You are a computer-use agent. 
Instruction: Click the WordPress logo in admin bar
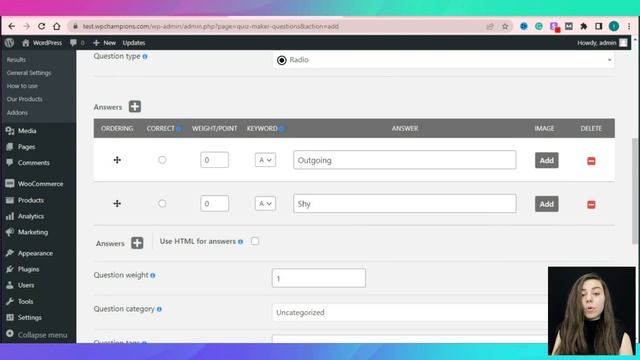(10, 43)
